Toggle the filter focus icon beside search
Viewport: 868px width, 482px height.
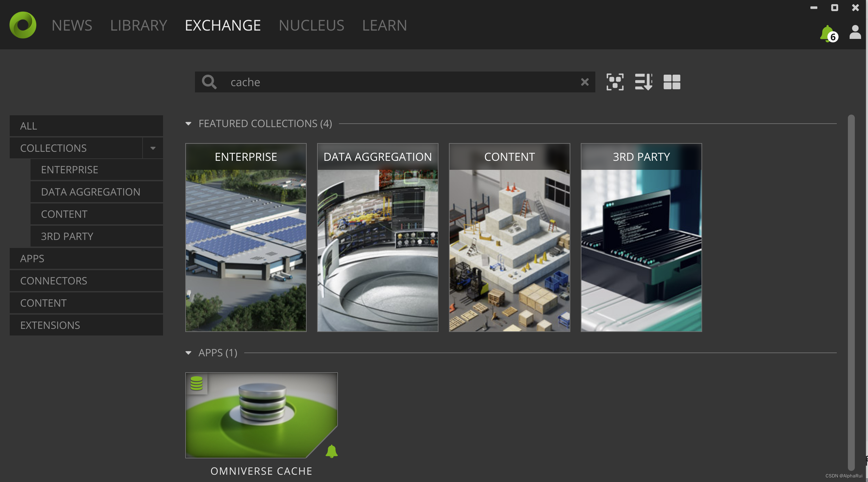[615, 82]
